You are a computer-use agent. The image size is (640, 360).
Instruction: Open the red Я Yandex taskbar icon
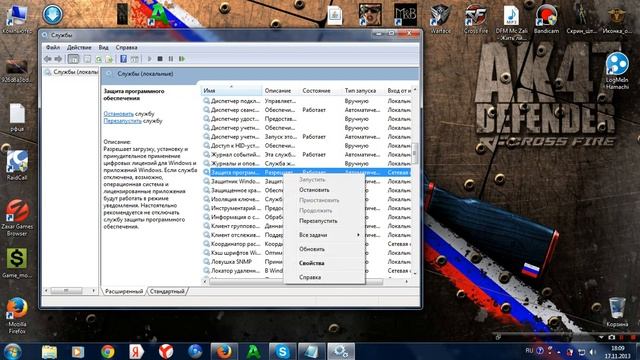(x=136, y=351)
